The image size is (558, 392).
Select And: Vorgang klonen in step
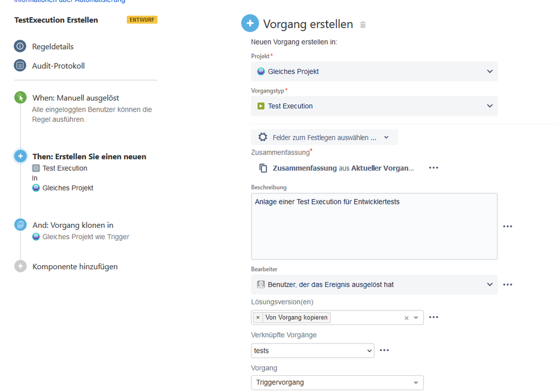73,225
